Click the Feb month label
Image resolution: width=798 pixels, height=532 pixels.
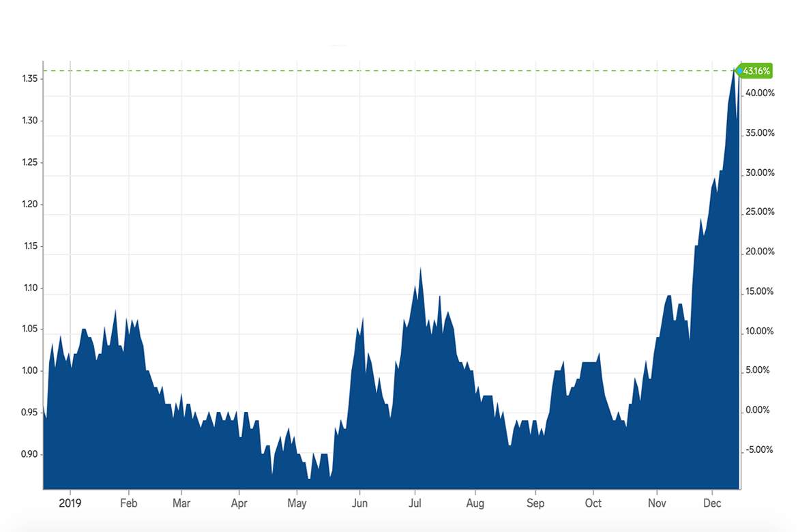129,503
